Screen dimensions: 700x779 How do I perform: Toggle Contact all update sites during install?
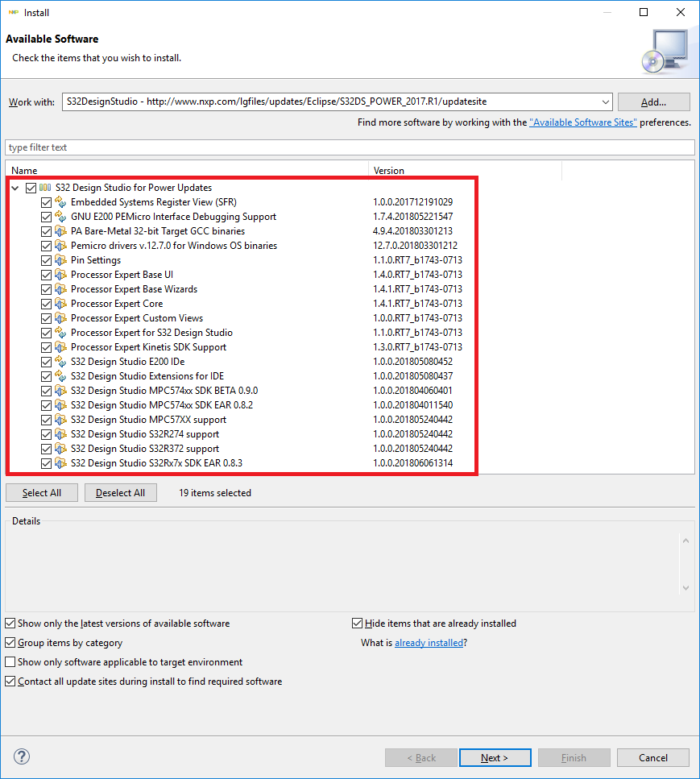pos(10,682)
